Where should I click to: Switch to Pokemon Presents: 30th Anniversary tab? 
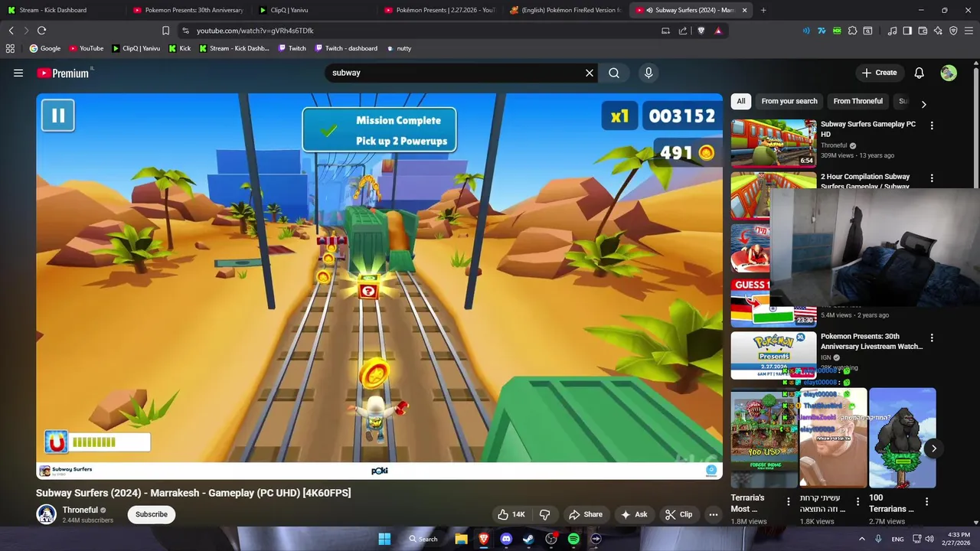188,10
